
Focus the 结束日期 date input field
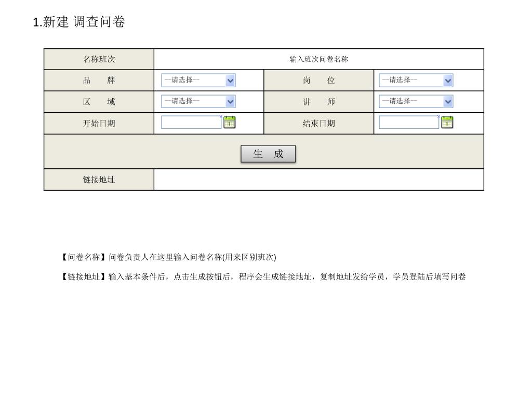click(x=409, y=122)
